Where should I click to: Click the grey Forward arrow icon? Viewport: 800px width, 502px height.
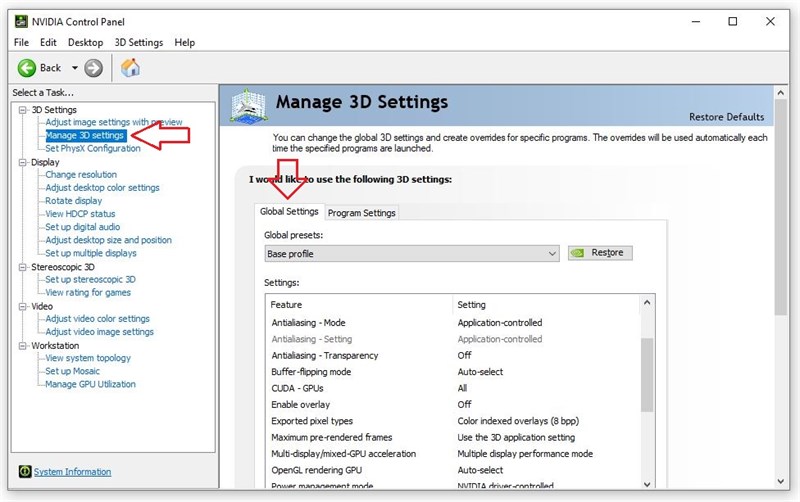(93, 68)
